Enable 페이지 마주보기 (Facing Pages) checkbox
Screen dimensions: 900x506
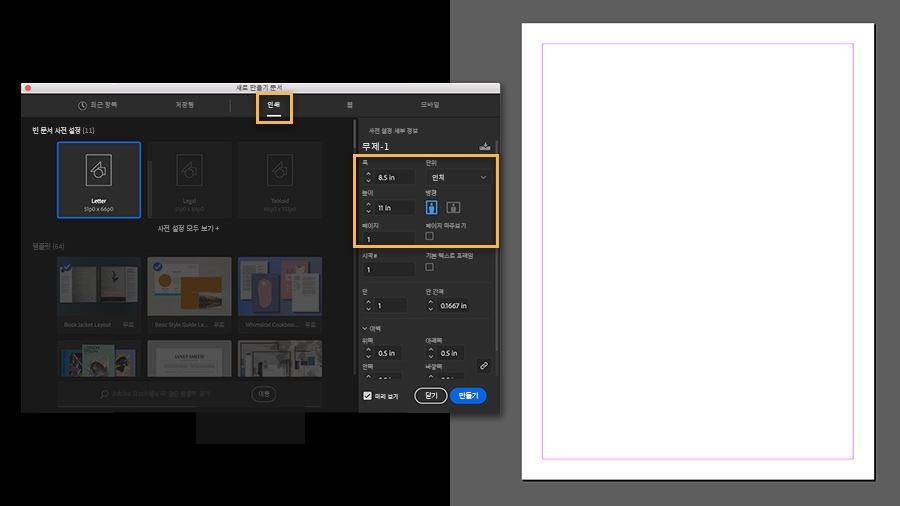[x=429, y=236]
